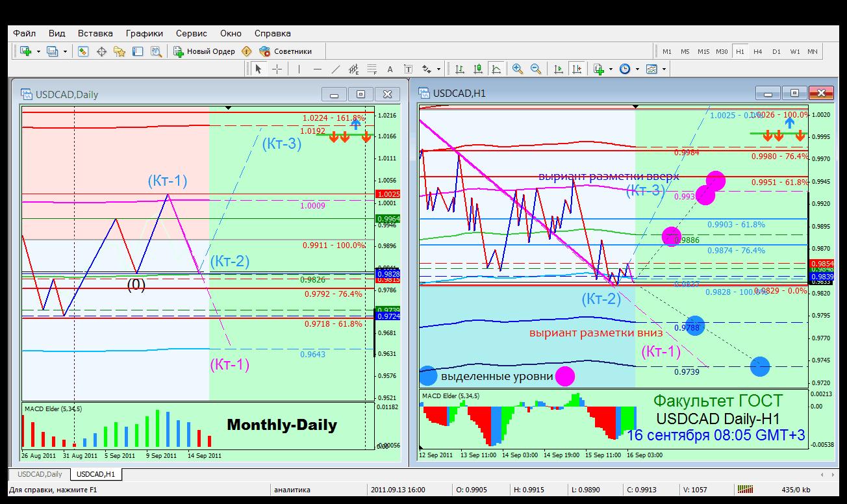Open the Strategy Tester magnifier icon
847x504 pixels.
[156, 51]
